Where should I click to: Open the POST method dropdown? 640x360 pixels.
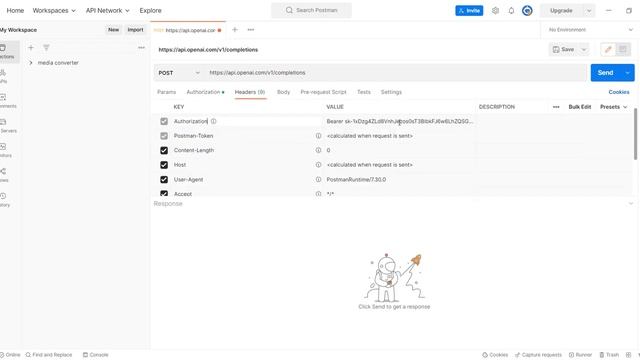coord(179,73)
